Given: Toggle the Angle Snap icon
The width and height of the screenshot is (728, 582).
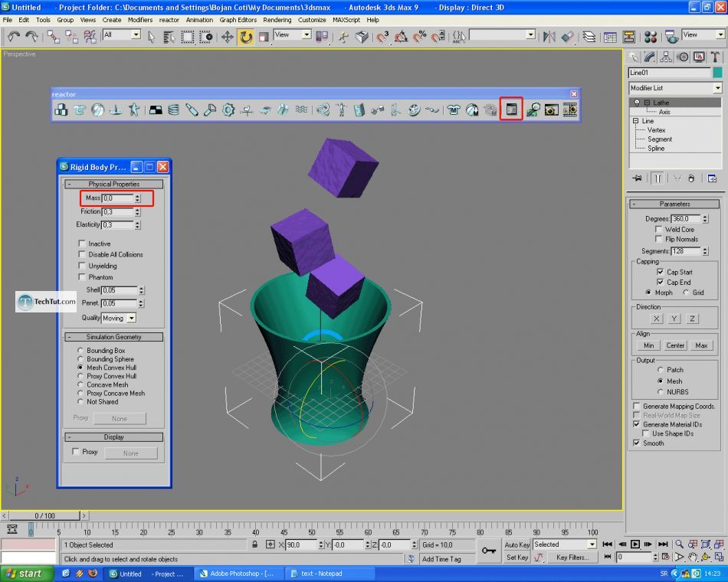Looking at the screenshot, I should pyautogui.click(x=401, y=37).
